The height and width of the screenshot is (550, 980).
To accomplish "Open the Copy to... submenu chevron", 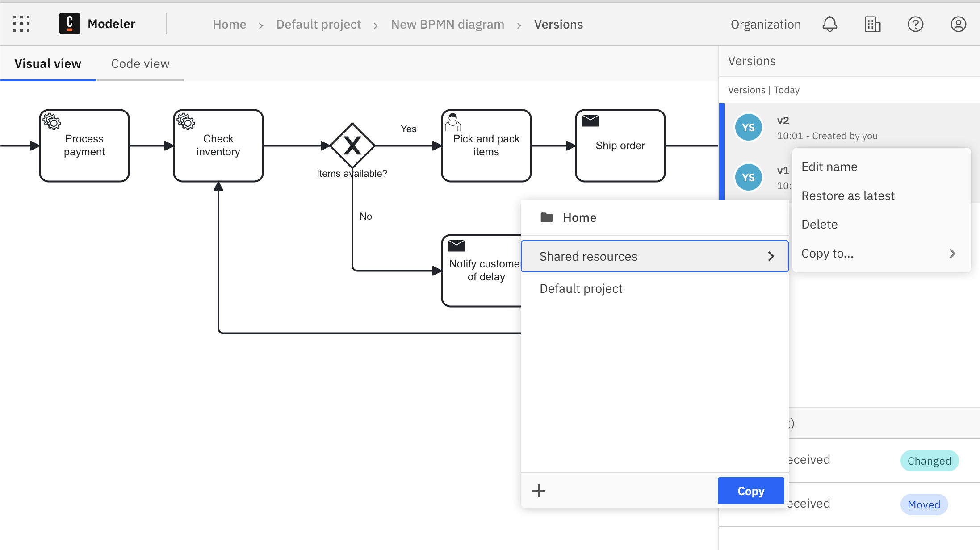I will tap(952, 254).
